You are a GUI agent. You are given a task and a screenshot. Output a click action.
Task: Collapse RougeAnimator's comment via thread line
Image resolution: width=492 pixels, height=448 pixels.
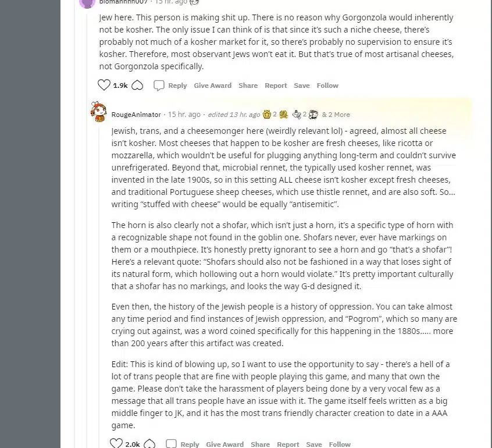pos(99,283)
